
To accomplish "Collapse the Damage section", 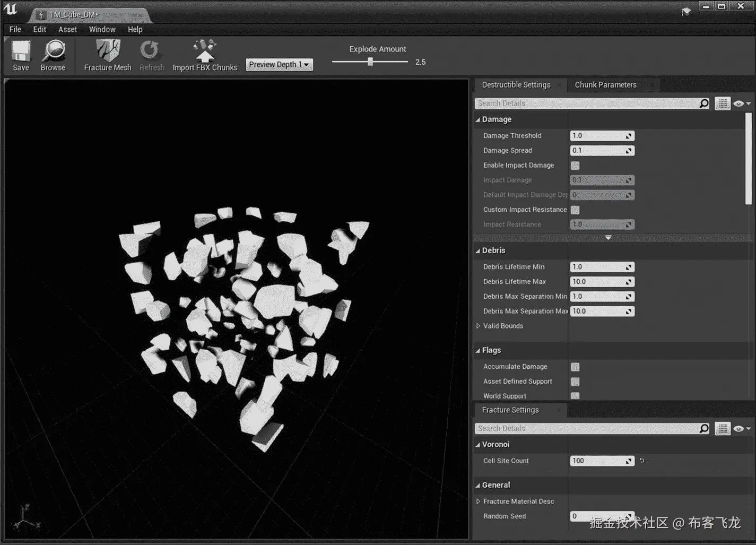I will 478,120.
